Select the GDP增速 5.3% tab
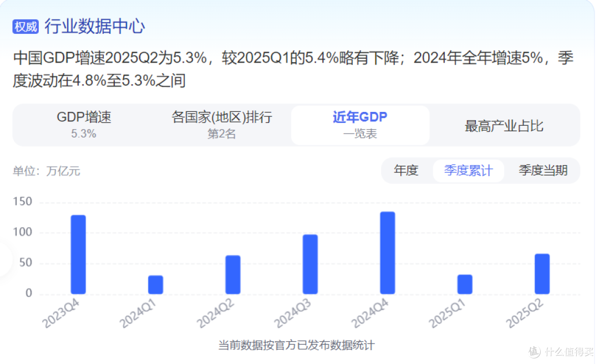599x364 pixels. coord(84,125)
